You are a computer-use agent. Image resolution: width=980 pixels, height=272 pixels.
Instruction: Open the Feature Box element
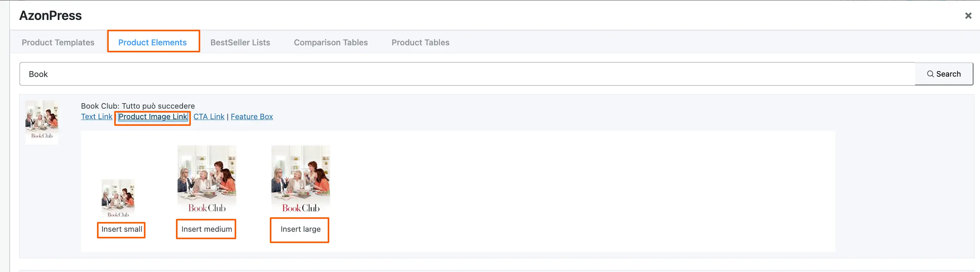click(251, 116)
